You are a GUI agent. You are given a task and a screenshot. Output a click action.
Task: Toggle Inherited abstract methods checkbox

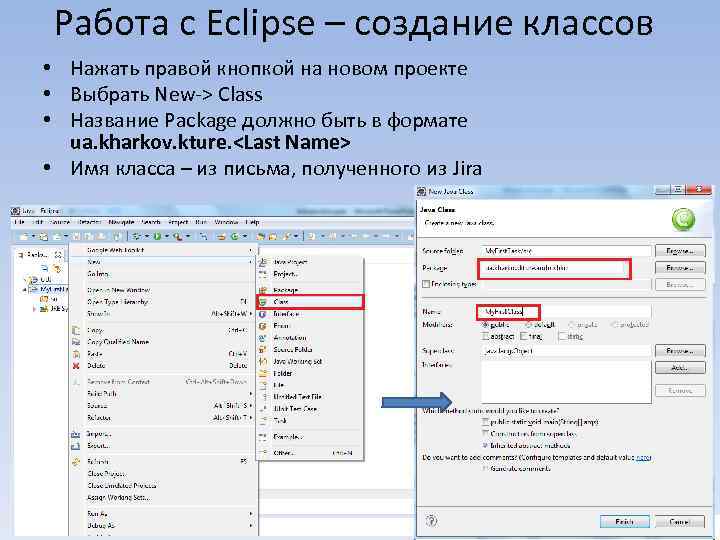click(x=485, y=445)
